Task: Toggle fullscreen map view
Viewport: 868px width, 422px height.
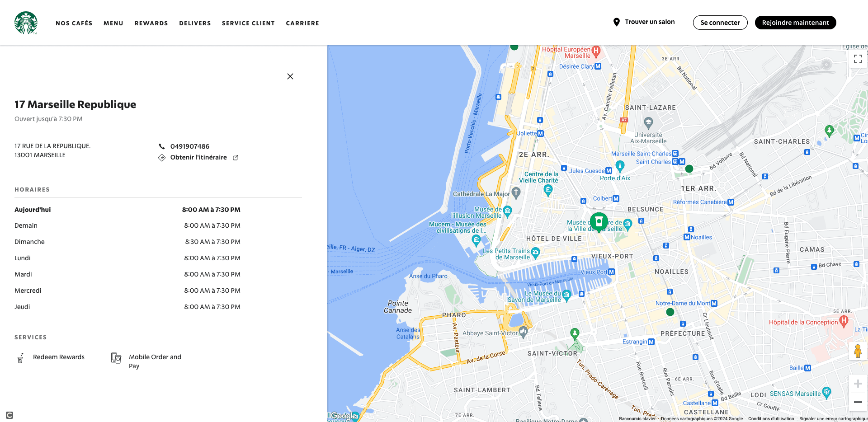Action: 858,59
